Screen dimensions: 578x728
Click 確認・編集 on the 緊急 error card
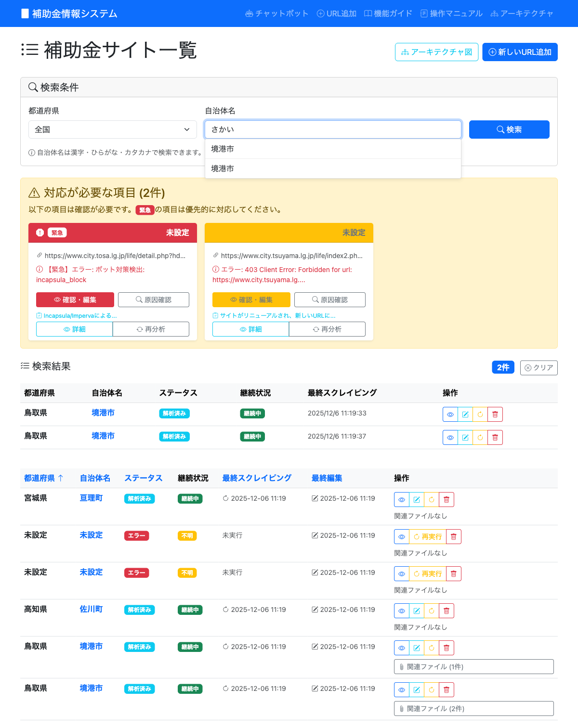point(75,299)
